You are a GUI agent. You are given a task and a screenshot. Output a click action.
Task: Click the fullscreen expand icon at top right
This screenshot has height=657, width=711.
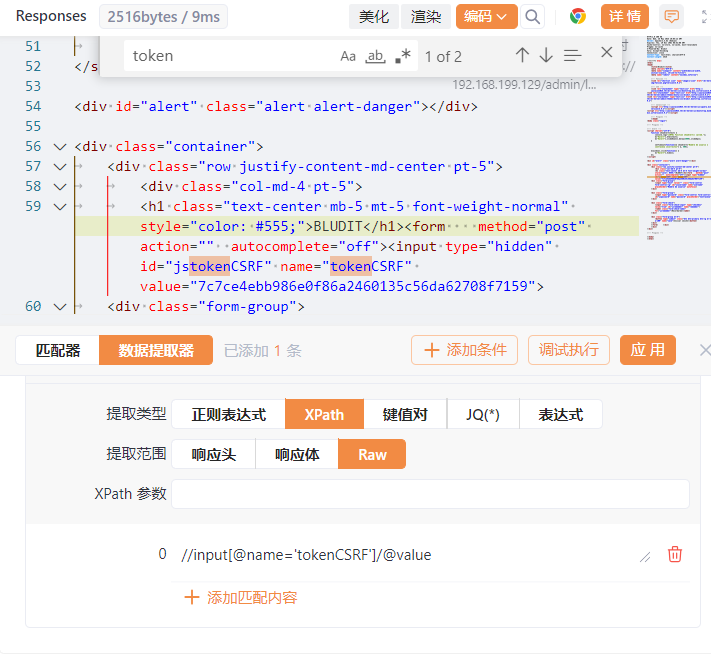706,17
